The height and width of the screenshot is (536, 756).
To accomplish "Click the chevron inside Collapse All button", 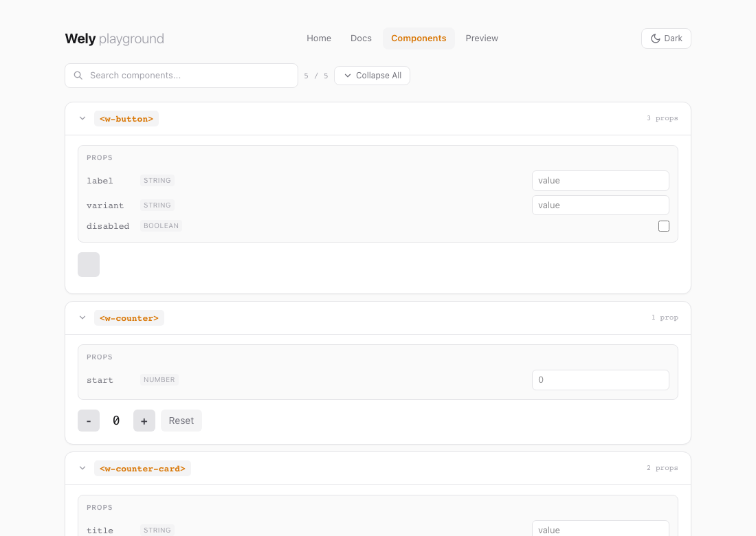I will coord(347,75).
